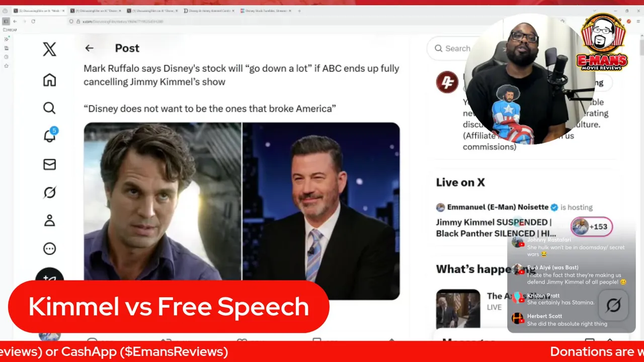The image size is (644, 362).
Task: Open the live show thumbnail under What's happening
Action: (x=458, y=309)
